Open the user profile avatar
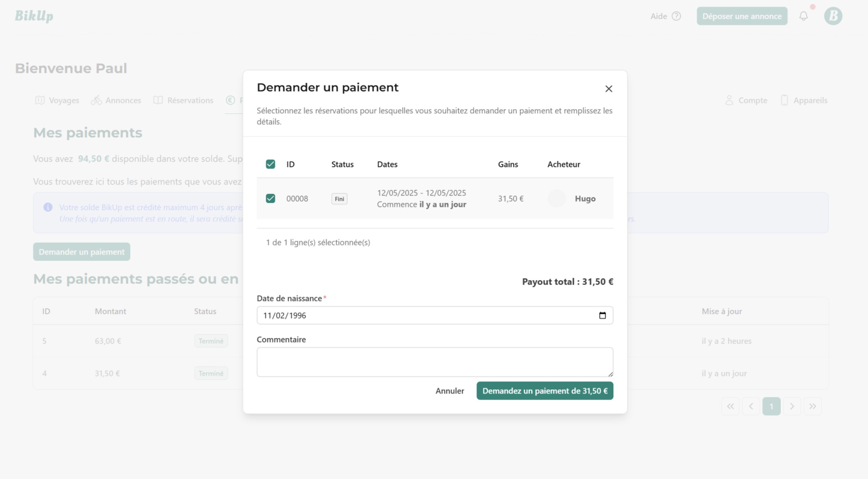This screenshot has width=868, height=479. 833,16
